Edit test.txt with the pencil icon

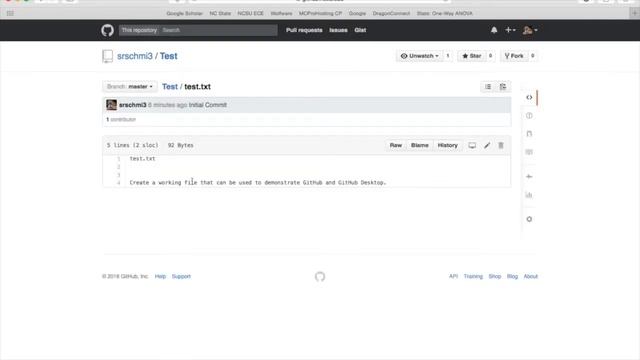[487, 145]
